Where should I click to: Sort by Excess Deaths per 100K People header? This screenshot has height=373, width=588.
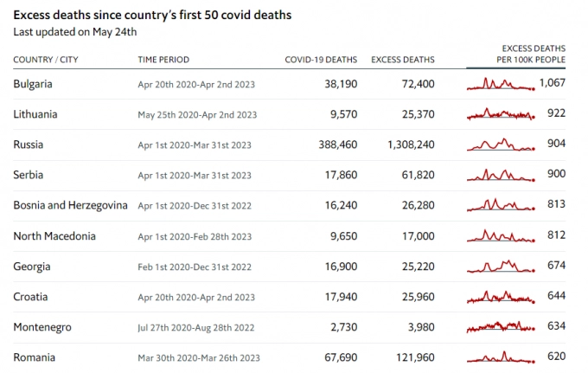pyautogui.click(x=534, y=54)
